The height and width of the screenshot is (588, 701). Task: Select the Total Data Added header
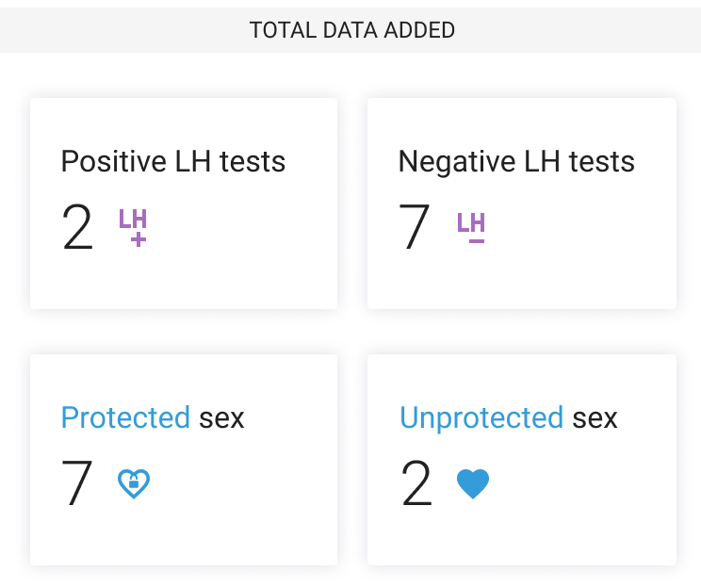352,30
